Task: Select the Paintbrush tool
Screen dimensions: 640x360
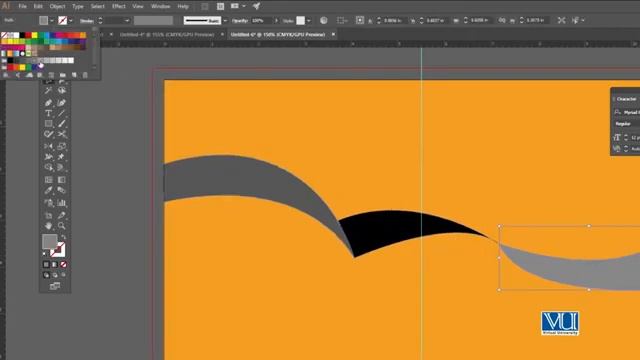Action: coord(62,123)
